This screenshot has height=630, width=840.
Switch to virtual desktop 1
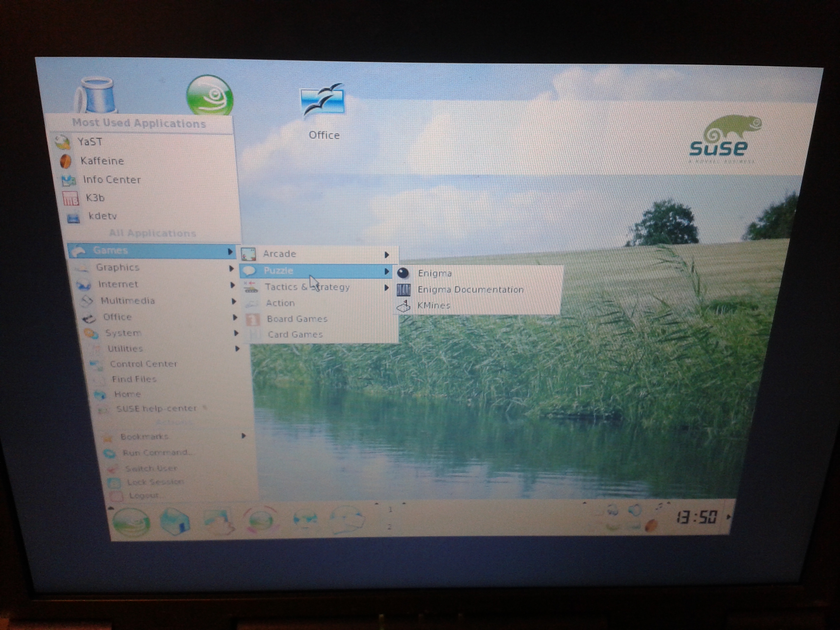(390, 510)
